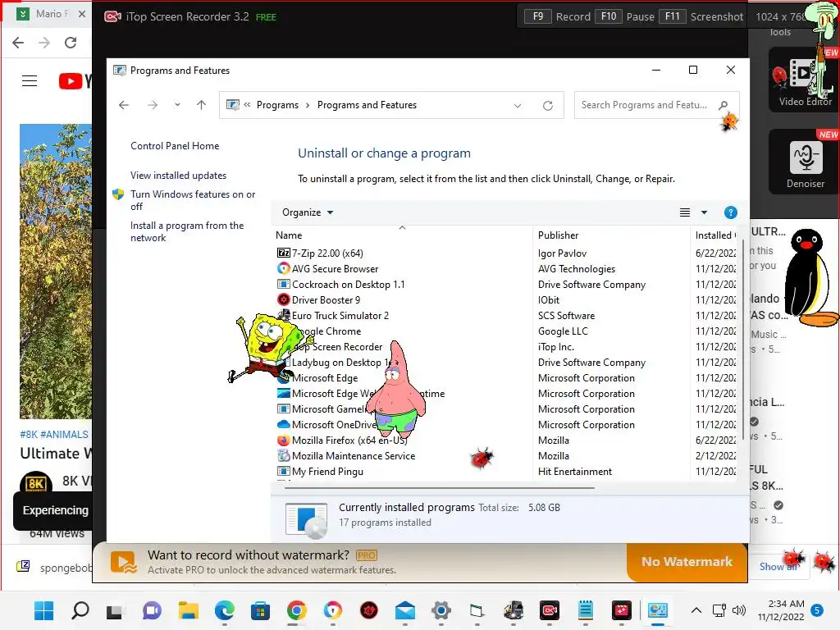The width and height of the screenshot is (840, 630).
Task: Close the Mario browser tab
Action: tap(82, 14)
